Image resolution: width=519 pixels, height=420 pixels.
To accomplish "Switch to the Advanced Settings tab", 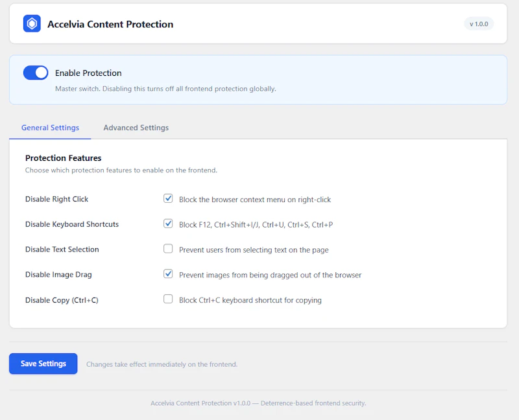I will [x=136, y=128].
